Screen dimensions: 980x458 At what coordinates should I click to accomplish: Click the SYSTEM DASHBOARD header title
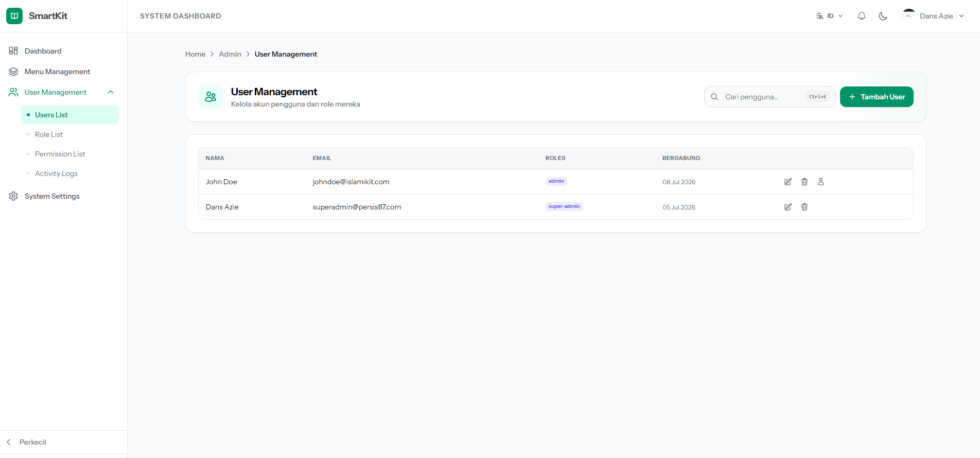pyautogui.click(x=181, y=16)
